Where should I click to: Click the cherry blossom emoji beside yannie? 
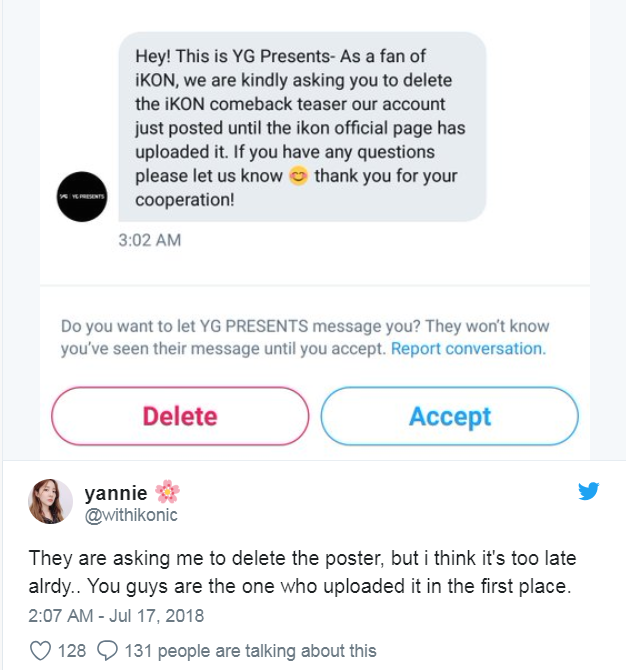click(168, 492)
